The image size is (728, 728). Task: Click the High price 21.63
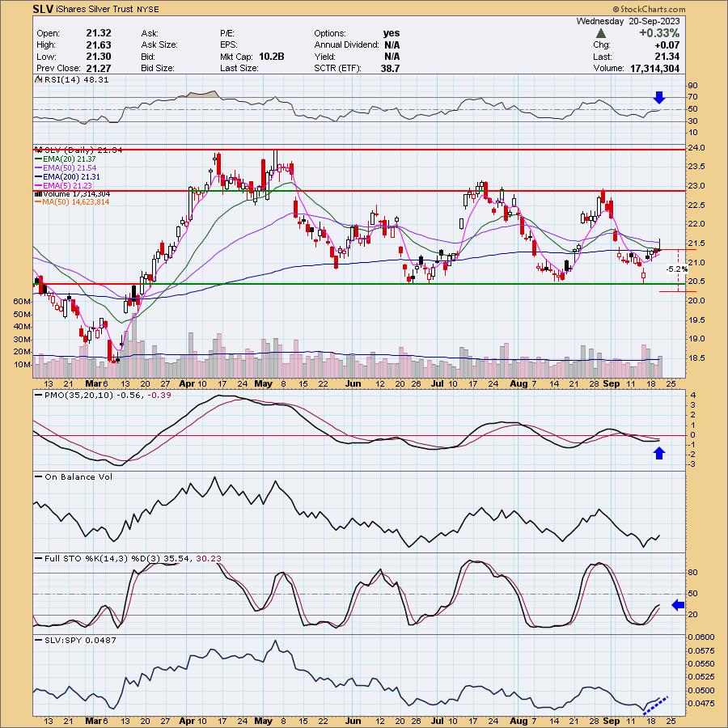[x=99, y=44]
